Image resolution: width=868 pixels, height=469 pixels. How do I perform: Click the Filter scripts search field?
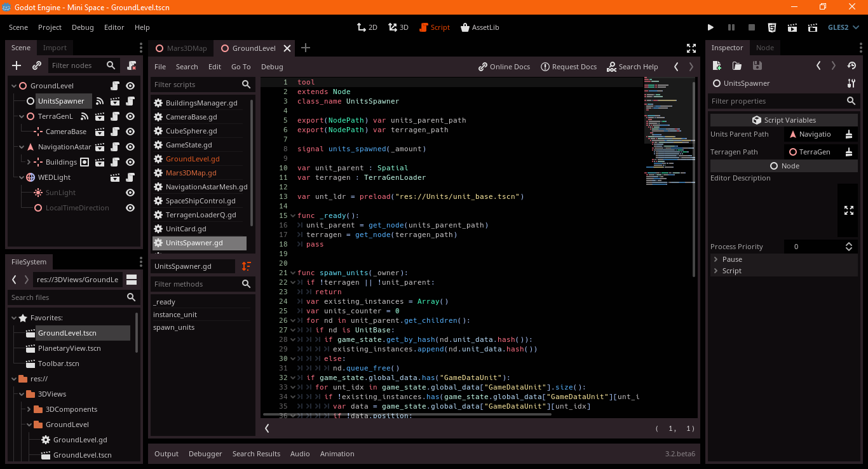pos(202,85)
